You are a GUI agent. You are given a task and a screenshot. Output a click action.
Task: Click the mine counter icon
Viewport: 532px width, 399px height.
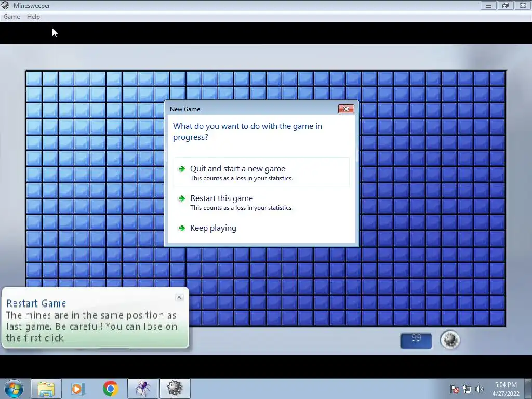click(450, 340)
